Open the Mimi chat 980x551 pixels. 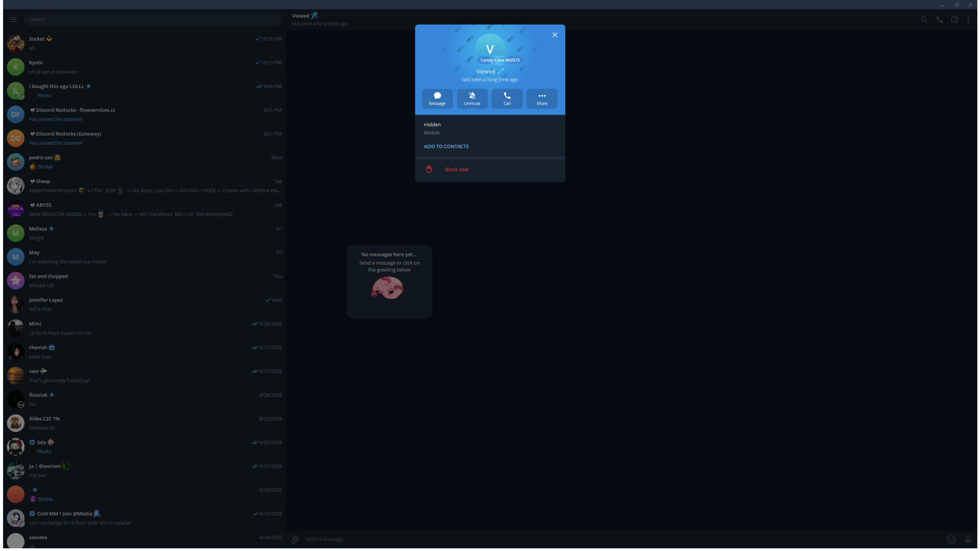tap(144, 328)
